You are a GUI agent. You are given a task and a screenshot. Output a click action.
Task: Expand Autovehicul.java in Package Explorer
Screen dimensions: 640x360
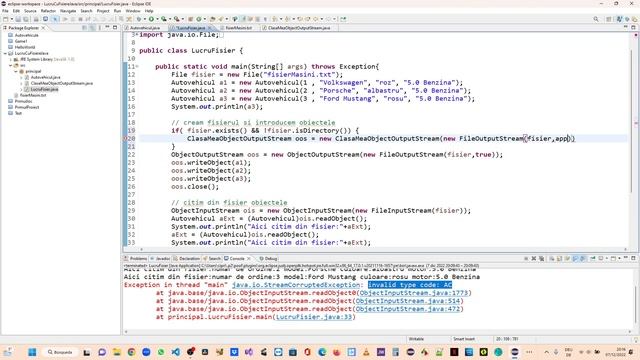pyautogui.click(x=21, y=77)
